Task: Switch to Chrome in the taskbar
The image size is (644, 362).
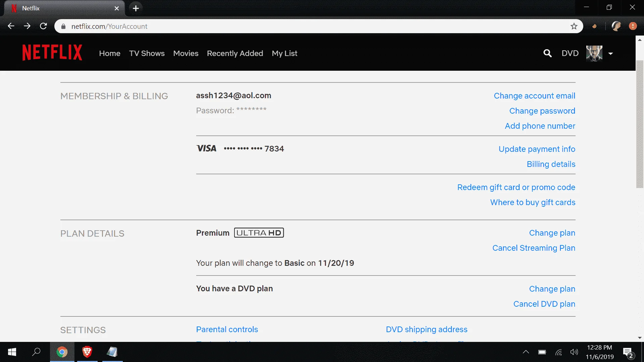Action: click(62, 352)
